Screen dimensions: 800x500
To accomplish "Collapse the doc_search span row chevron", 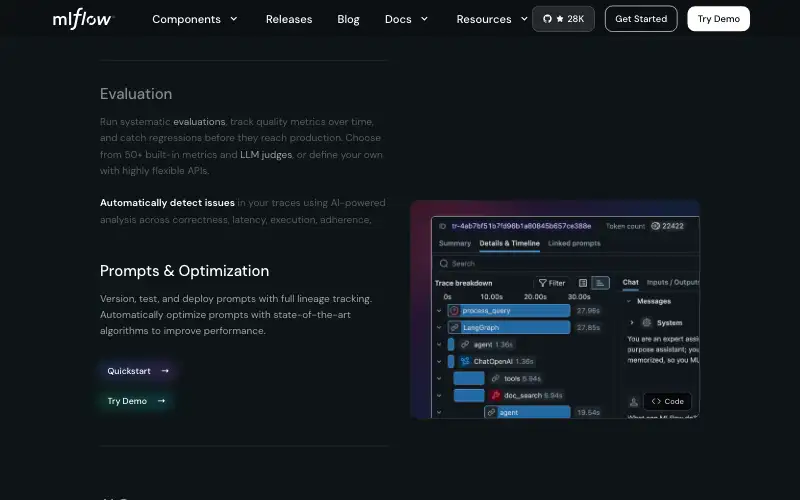I will (x=439, y=395).
